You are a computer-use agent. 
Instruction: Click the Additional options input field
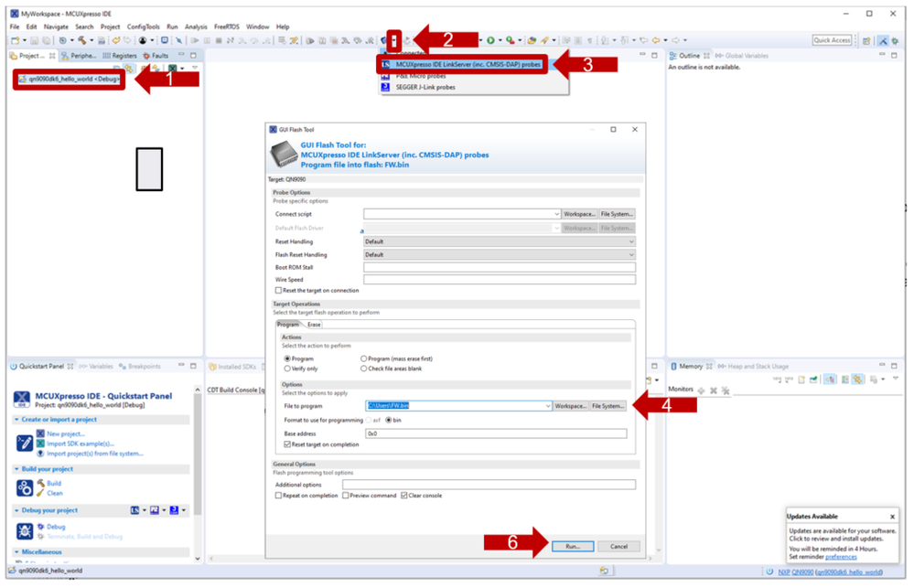(489, 485)
